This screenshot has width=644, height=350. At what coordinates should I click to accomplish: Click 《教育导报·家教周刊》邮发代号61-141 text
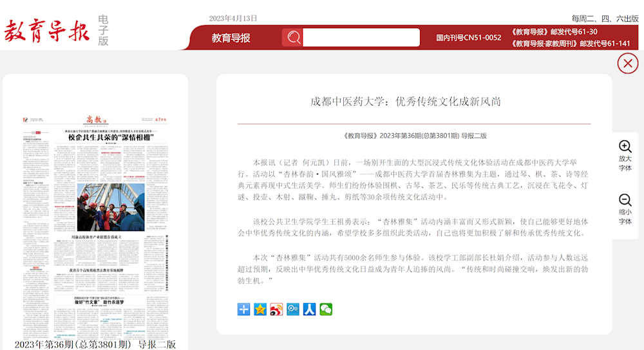[571, 44]
